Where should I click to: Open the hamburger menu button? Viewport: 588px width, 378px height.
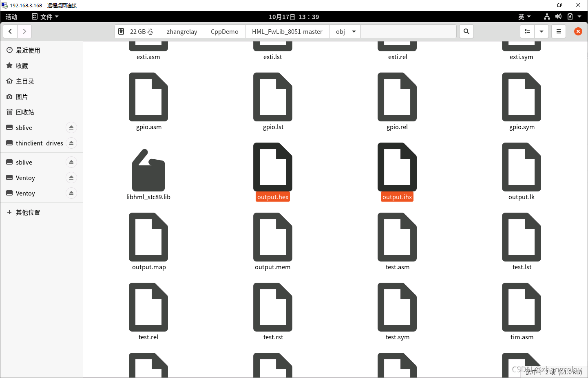[x=559, y=31]
